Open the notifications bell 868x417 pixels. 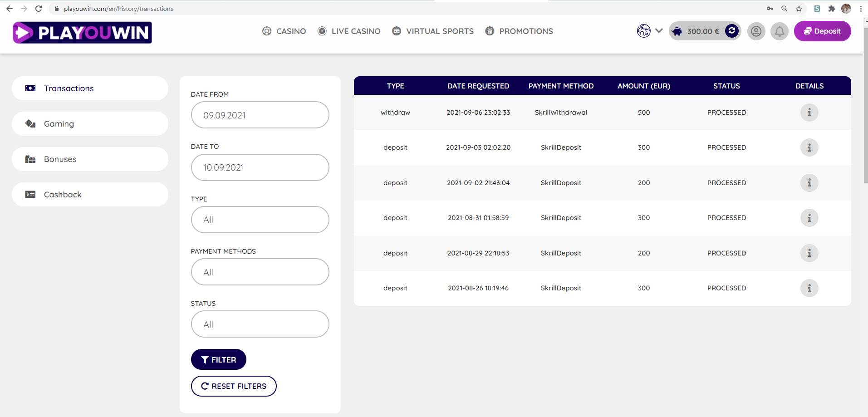(779, 31)
